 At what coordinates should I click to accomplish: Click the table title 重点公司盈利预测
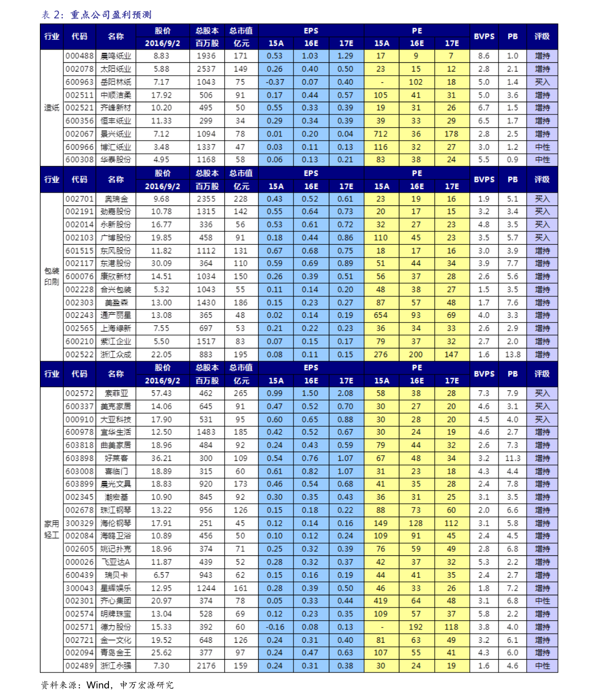pyautogui.click(x=111, y=15)
